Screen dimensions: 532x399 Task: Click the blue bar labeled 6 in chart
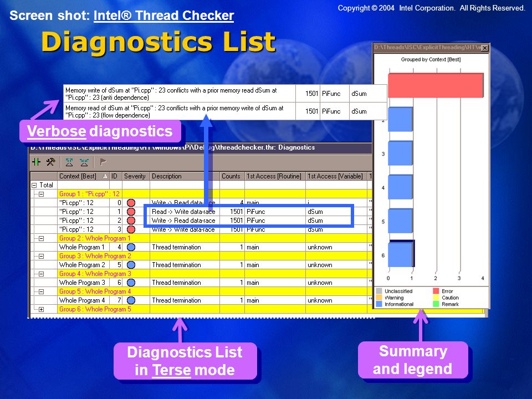[x=401, y=254]
